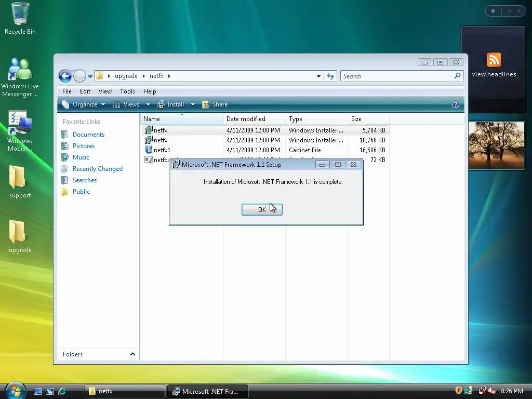This screenshot has width=532, height=399.
Task: Click the magnifier icon in the Search box
Action: click(457, 76)
